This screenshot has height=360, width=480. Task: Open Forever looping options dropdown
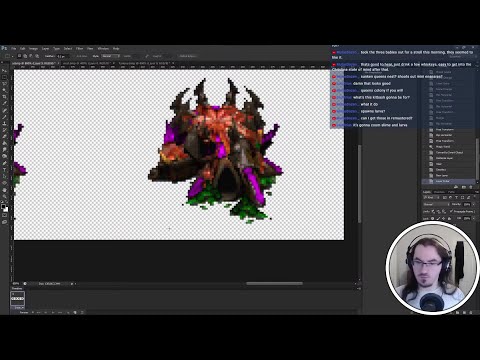pos(25,312)
